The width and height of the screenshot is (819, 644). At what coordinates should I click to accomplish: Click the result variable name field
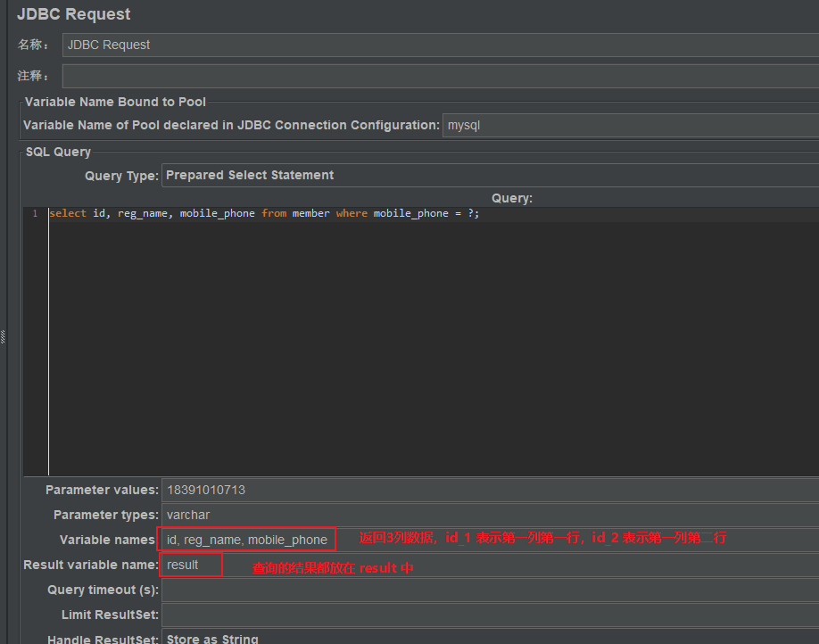pyautogui.click(x=190, y=564)
